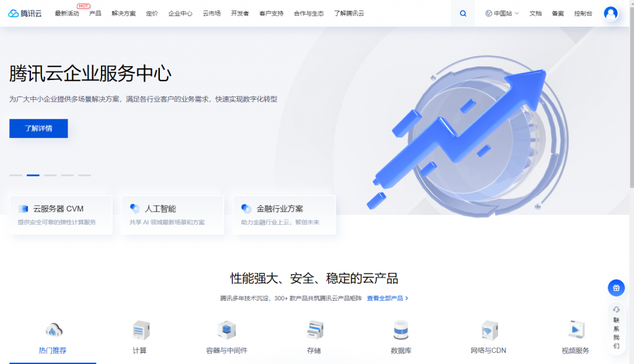Click 共享 AI 领域最新场景和方案 description
The image size is (634, 364).
tap(167, 222)
